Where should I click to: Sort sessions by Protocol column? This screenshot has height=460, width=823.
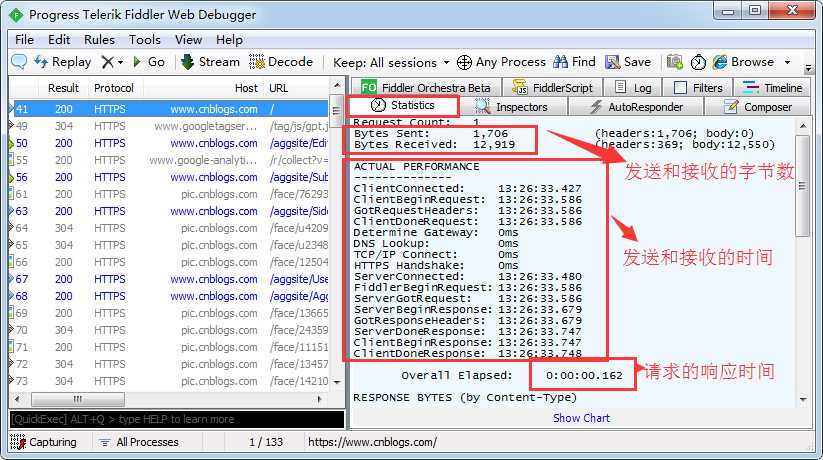click(114, 88)
